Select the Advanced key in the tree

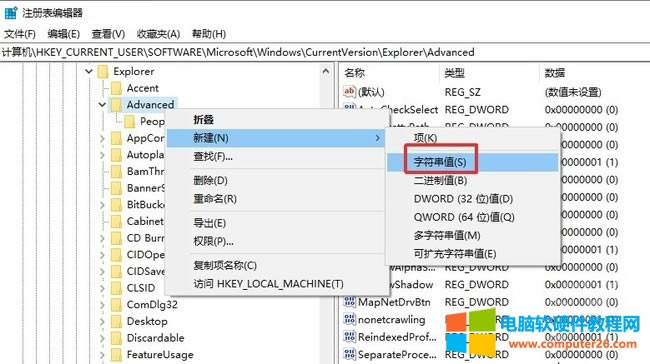150,104
